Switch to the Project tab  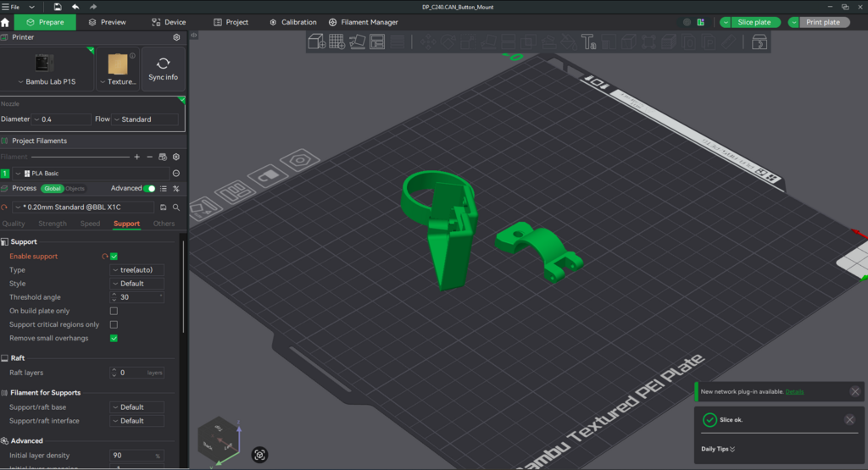click(x=231, y=22)
